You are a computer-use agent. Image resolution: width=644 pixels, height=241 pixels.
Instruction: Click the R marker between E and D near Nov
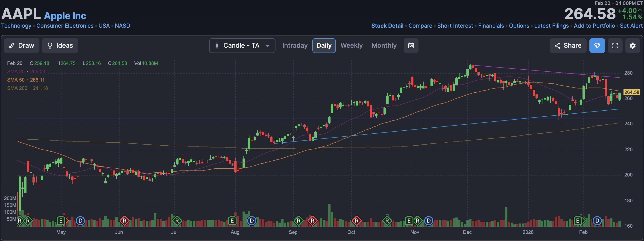point(418,221)
